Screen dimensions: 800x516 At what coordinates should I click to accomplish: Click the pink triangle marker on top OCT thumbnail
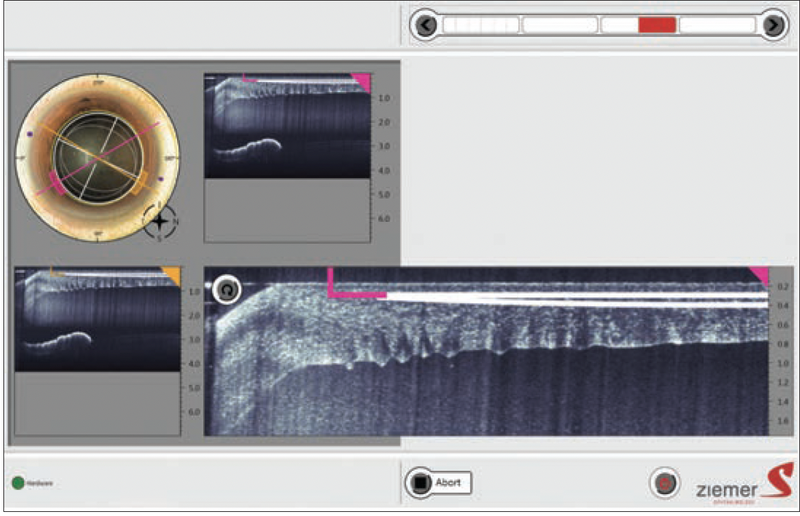click(361, 82)
